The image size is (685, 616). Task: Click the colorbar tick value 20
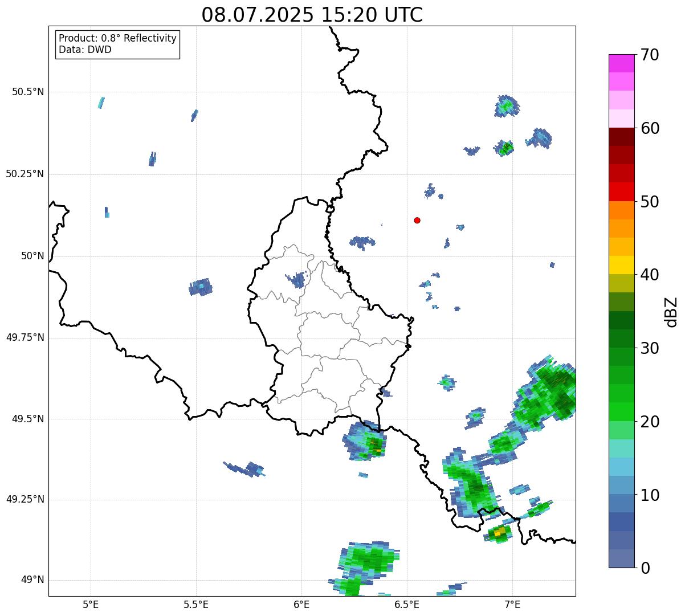(650, 422)
